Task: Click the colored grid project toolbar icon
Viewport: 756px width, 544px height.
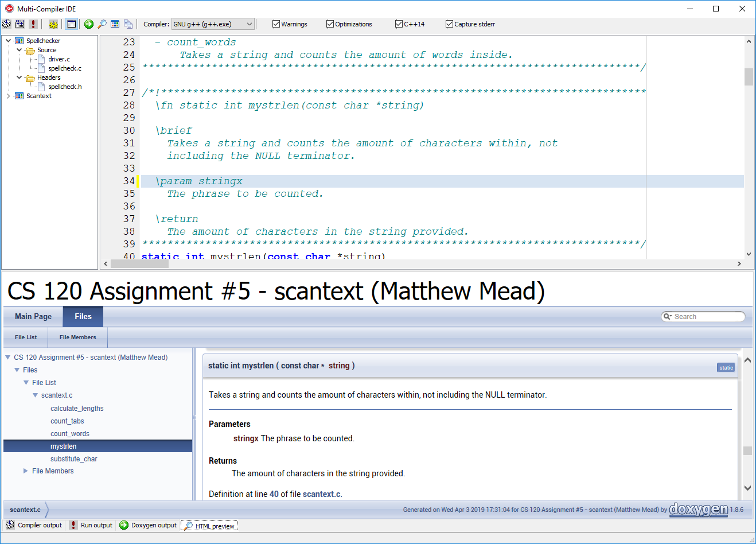Action: (x=115, y=24)
